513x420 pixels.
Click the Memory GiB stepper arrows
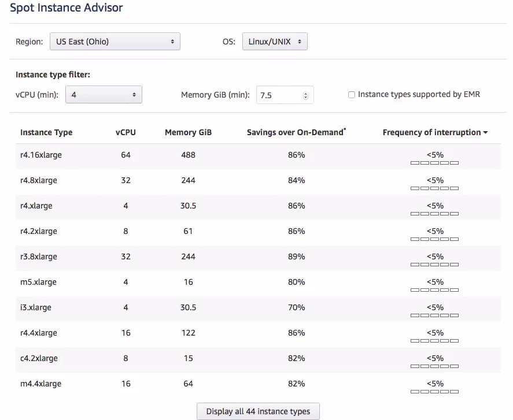(x=306, y=95)
